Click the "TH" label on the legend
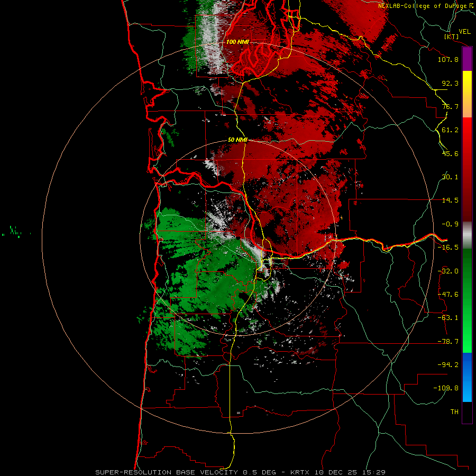 (x=454, y=412)
